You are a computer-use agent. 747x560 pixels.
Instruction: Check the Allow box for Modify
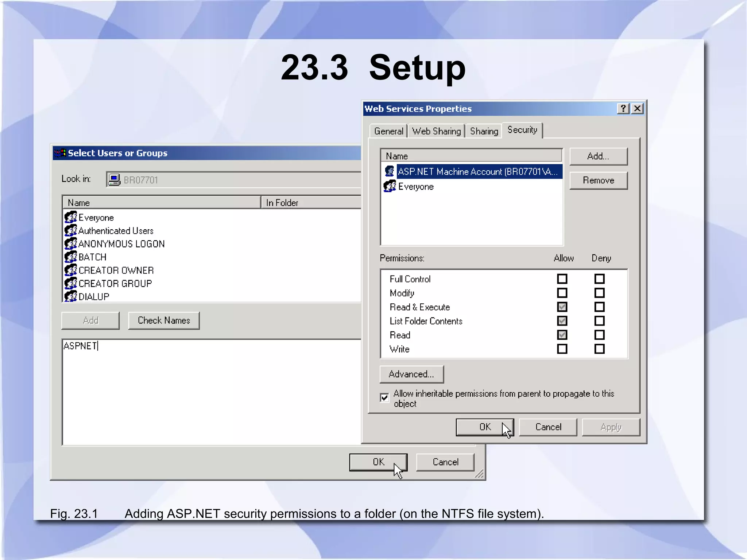pyautogui.click(x=562, y=293)
